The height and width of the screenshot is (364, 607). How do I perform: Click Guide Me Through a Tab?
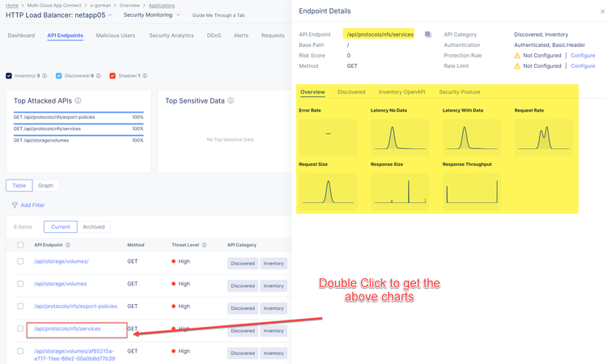click(x=219, y=15)
